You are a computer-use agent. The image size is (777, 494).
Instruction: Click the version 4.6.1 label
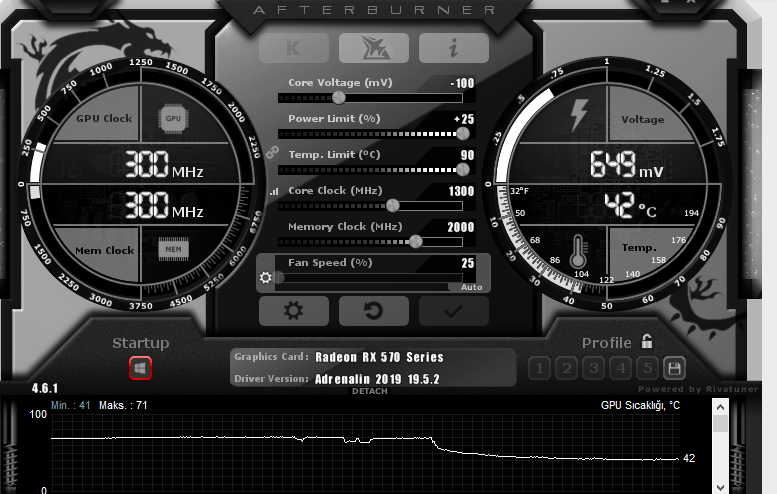[x=45, y=388]
